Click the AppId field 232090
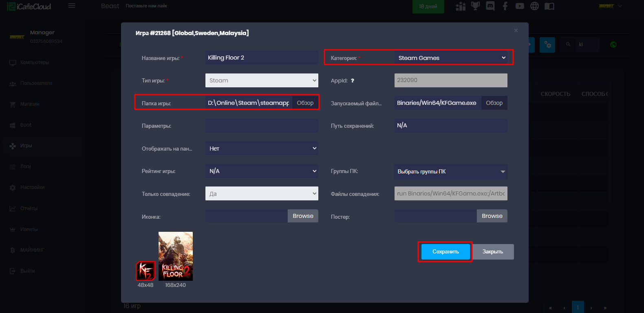The height and width of the screenshot is (313, 644). pyautogui.click(x=451, y=80)
